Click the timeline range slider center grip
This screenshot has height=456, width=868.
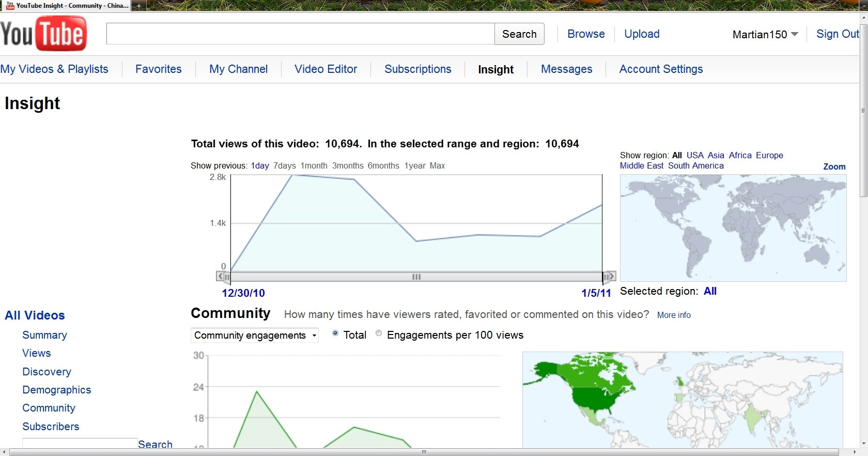[x=416, y=277]
